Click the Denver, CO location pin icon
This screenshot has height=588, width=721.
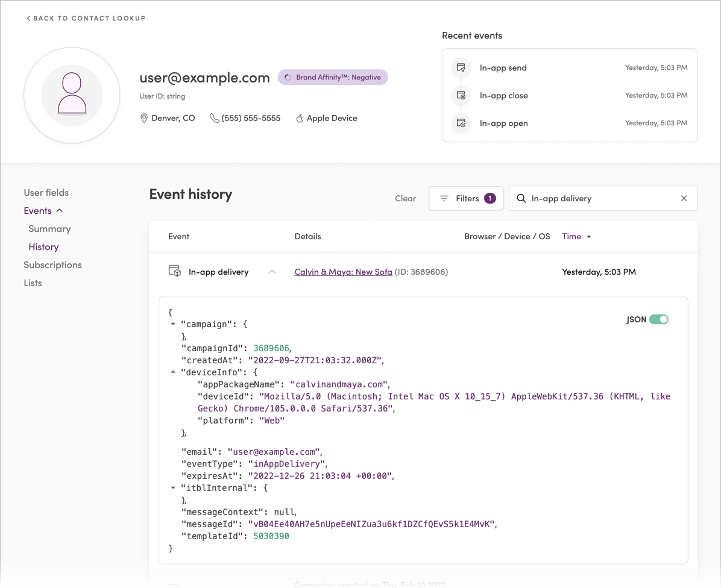pos(144,118)
